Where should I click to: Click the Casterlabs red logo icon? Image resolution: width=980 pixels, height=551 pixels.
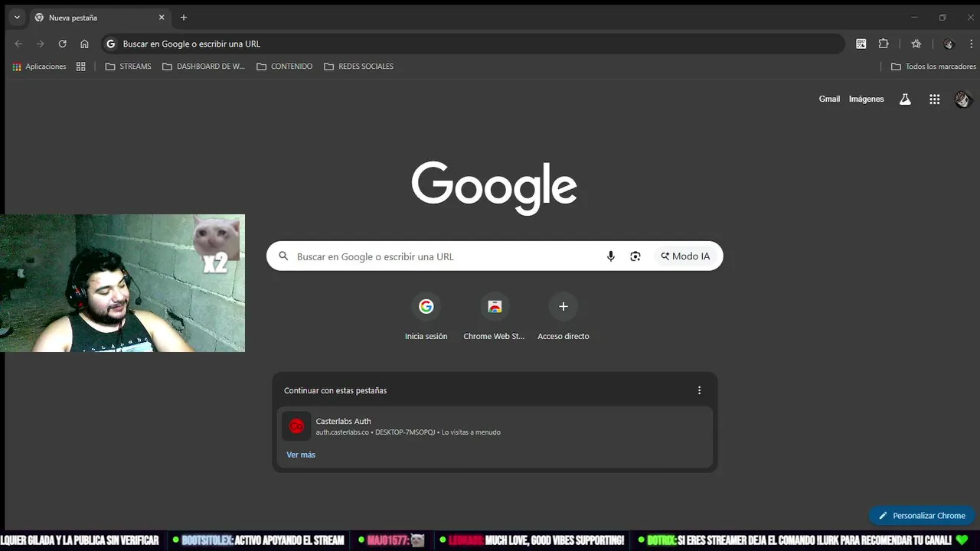(x=296, y=426)
